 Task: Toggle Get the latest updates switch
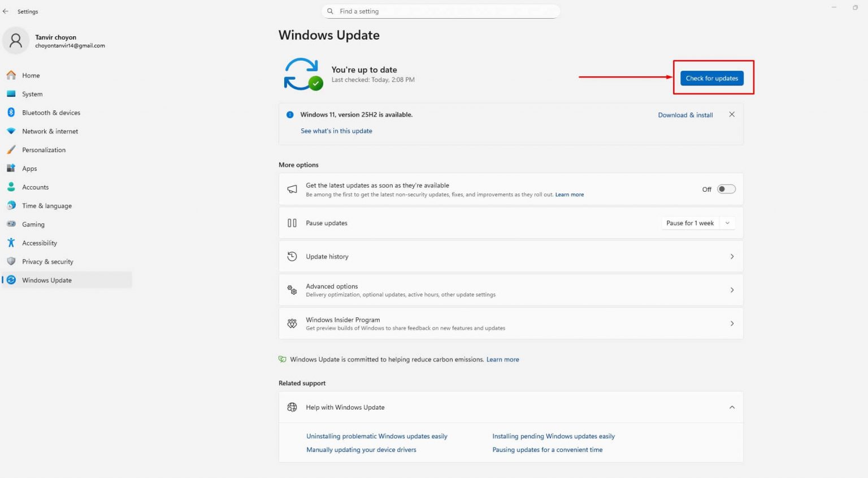pyautogui.click(x=726, y=190)
